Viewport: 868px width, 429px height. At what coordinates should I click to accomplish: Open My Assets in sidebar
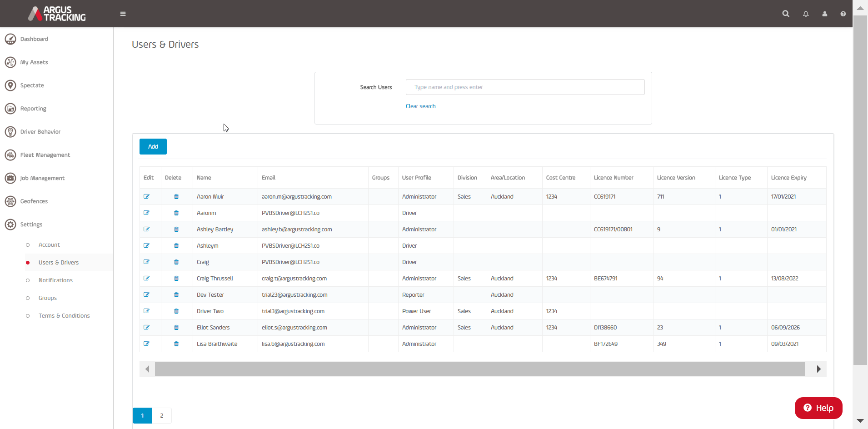click(x=34, y=62)
